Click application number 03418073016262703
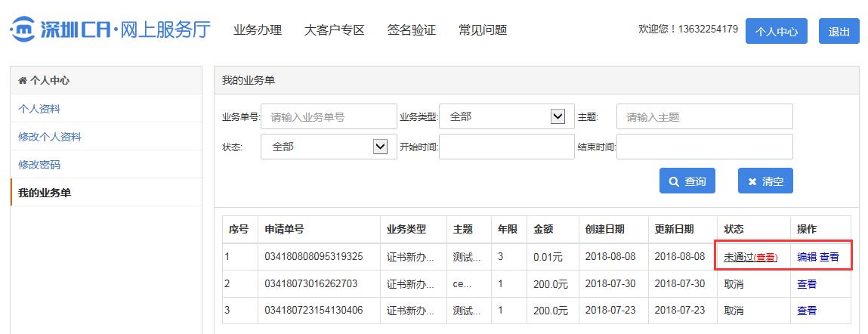 tap(311, 284)
